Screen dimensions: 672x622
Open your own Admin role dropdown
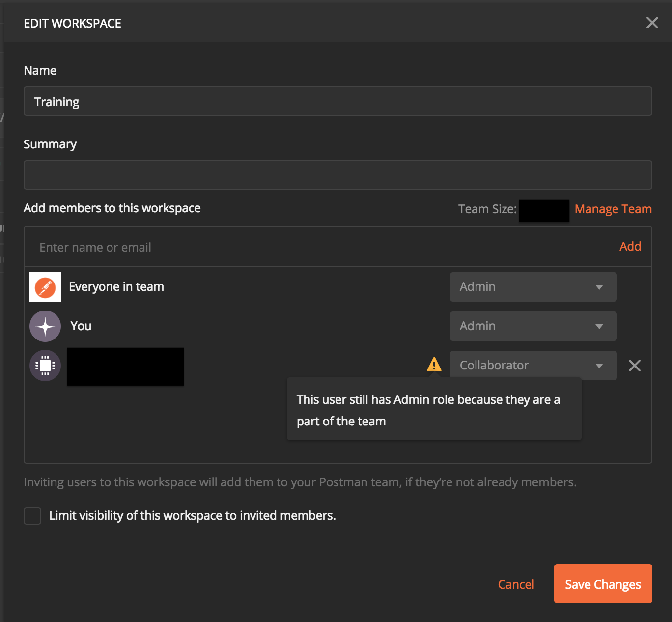[533, 326]
